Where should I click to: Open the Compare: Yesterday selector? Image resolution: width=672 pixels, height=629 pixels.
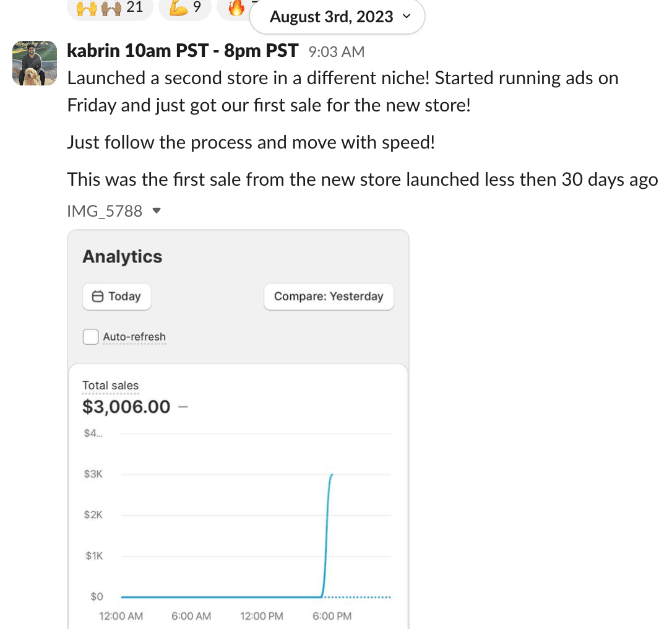(329, 297)
